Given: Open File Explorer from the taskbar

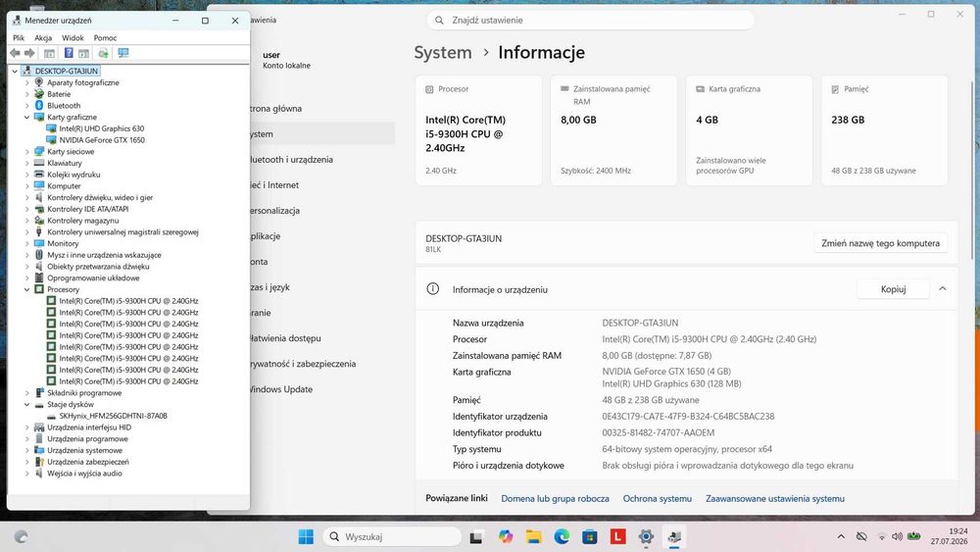Looking at the screenshot, I should pyautogui.click(x=533, y=536).
